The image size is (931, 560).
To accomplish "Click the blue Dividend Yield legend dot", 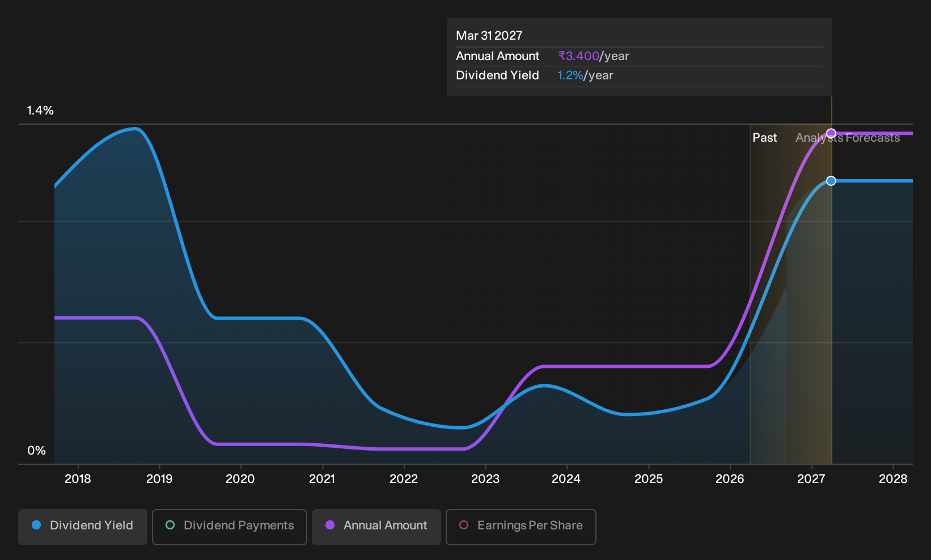I will (x=36, y=525).
